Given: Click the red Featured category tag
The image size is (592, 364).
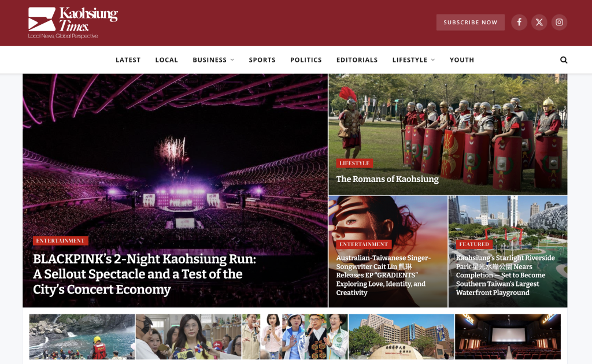Looking at the screenshot, I should point(474,244).
